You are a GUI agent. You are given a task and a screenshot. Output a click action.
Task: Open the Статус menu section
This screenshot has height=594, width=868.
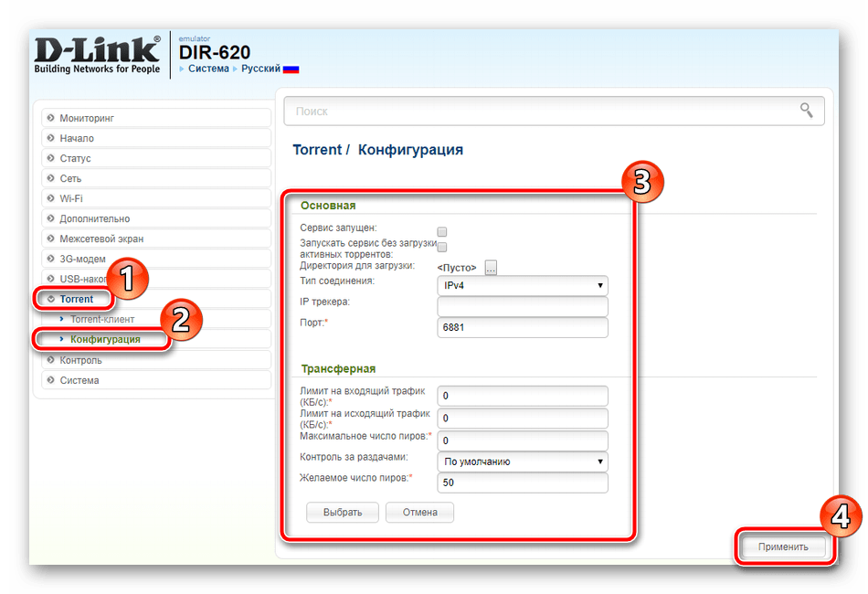156,158
